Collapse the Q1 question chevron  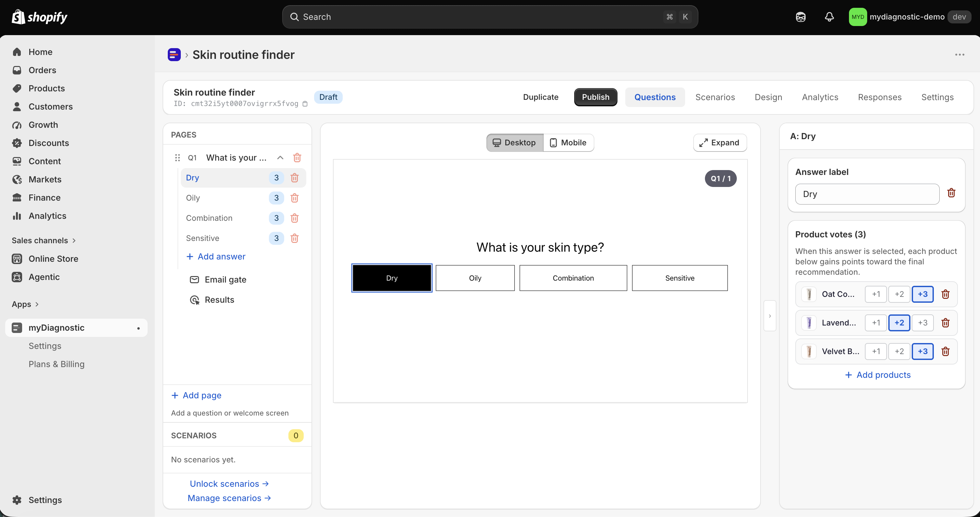tap(280, 157)
